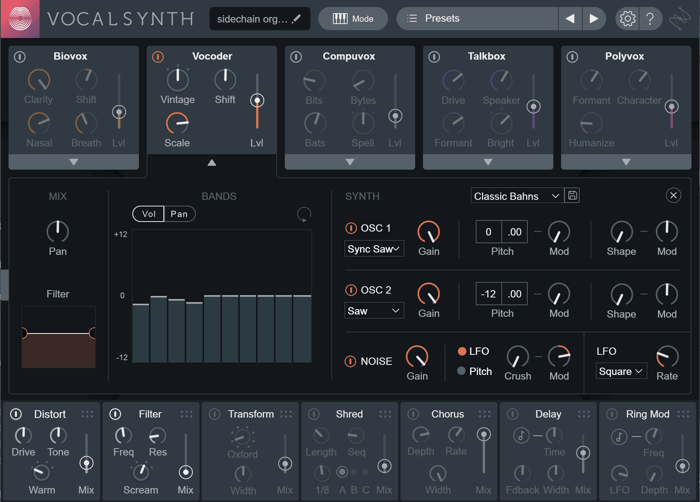Click the Vocoder Scale knob
The image size is (700, 502).
tap(177, 123)
